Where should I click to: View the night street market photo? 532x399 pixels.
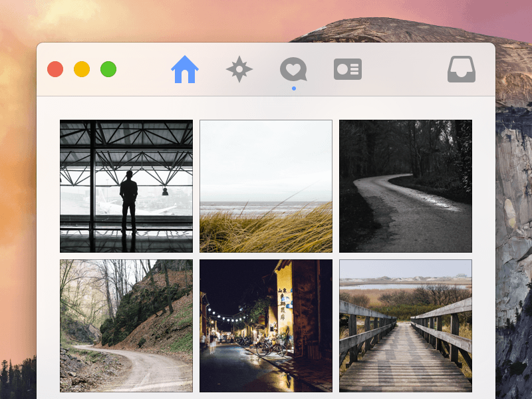pos(265,326)
